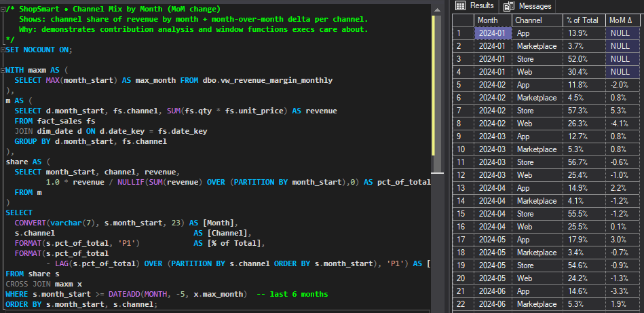Select row 22 by its row header
Screen dimensions: 644x313
tap(462, 304)
